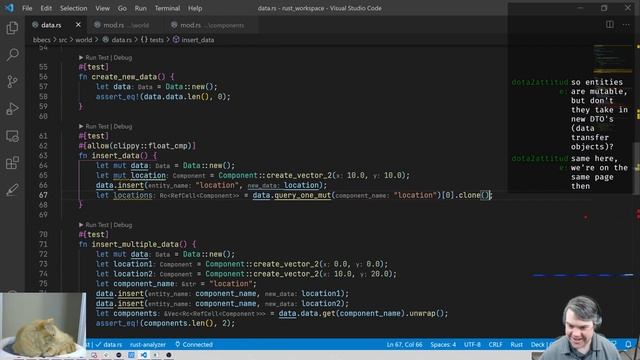The height and width of the screenshot is (360, 640).
Task: Open the notifications bell in the status bar
Action: (x=629, y=344)
